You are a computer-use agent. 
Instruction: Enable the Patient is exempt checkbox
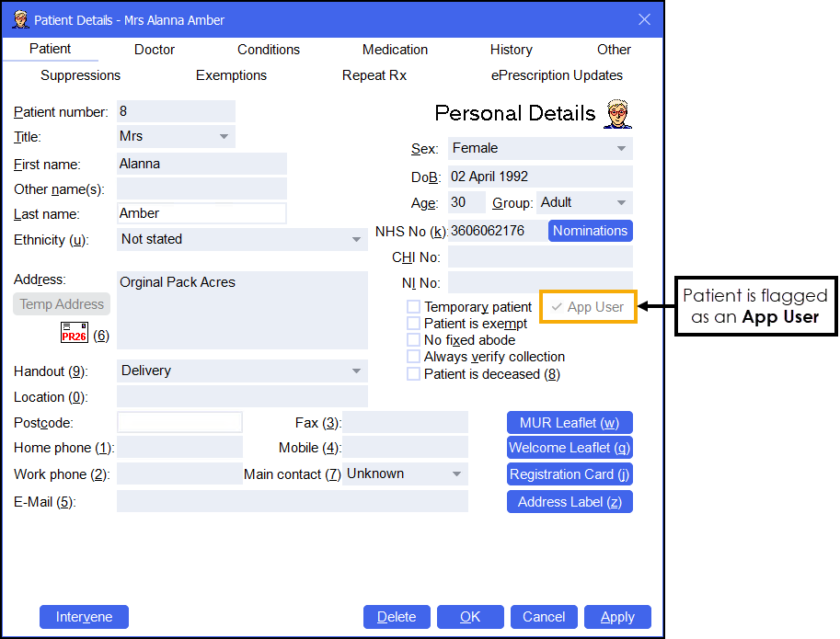414,324
